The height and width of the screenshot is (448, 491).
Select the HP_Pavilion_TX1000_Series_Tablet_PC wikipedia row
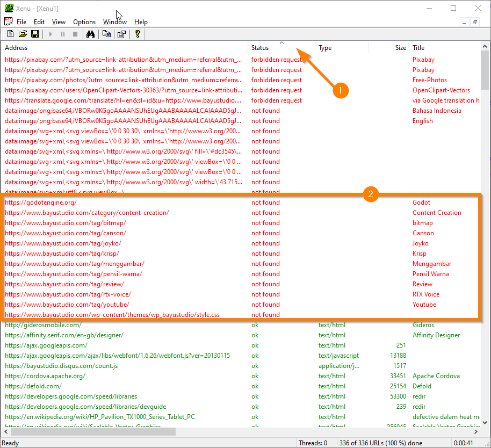pos(241,417)
